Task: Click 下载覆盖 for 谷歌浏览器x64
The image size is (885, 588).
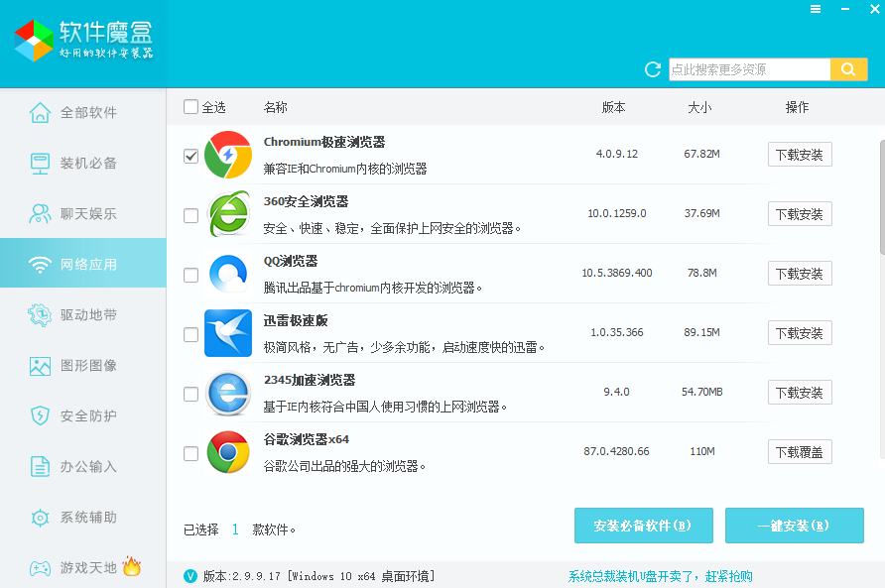Action: click(x=800, y=452)
